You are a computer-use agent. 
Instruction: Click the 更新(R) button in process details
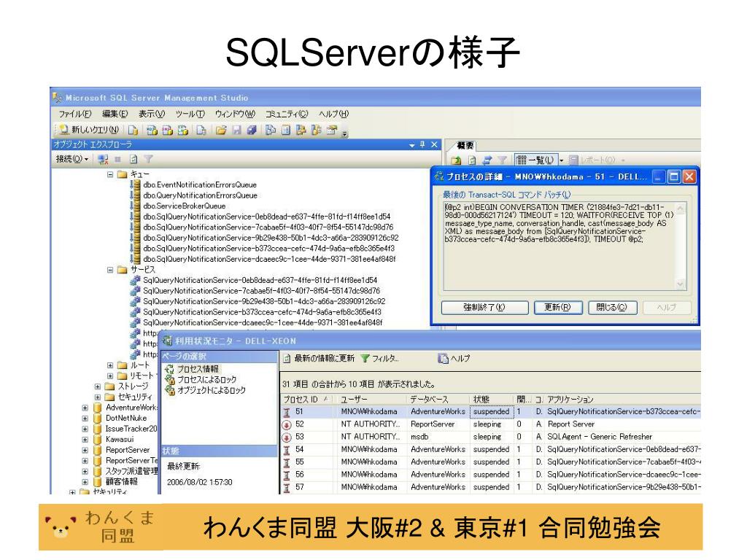coord(558,307)
